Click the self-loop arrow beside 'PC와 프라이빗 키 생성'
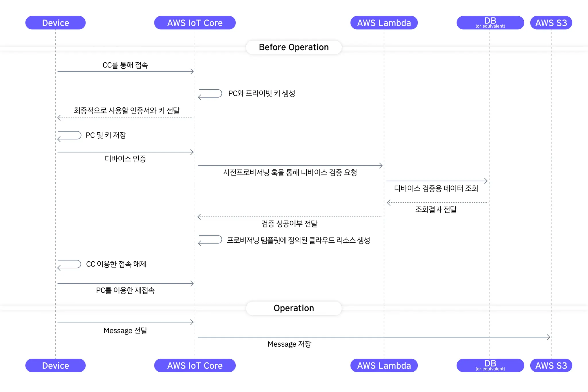Image resolution: width=588 pixels, height=392 pixels. (x=210, y=94)
